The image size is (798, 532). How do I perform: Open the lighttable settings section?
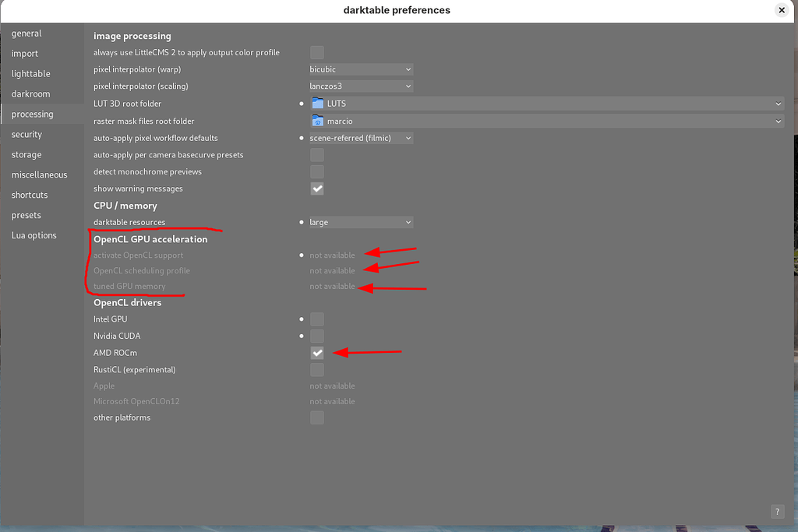click(x=30, y=73)
